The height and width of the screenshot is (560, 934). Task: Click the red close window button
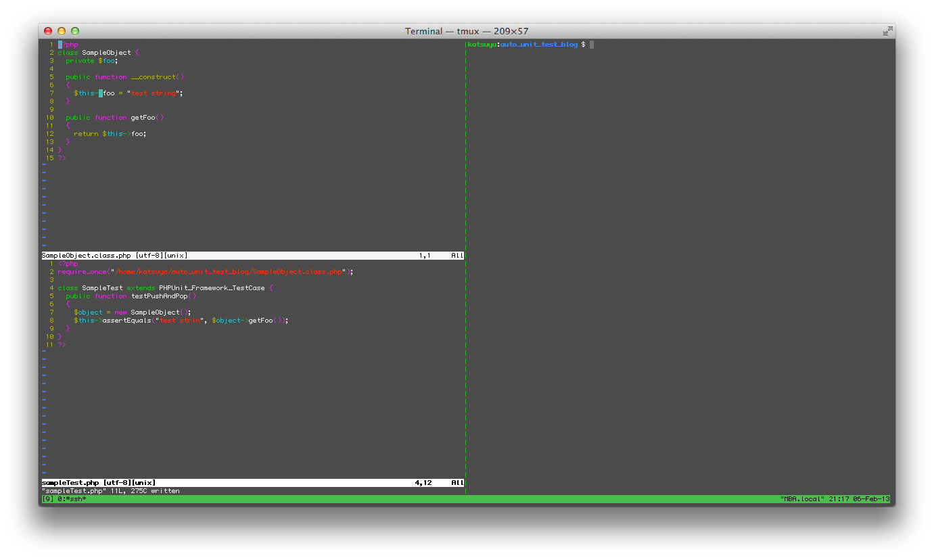[x=48, y=31]
